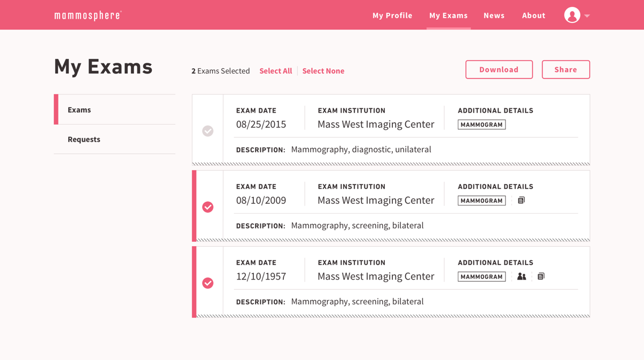Click the Select None link
The height and width of the screenshot is (360, 644).
pyautogui.click(x=323, y=71)
